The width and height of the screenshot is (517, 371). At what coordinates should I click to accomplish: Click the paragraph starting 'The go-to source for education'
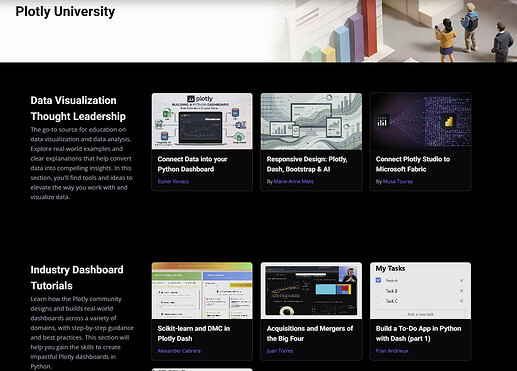[81, 163]
